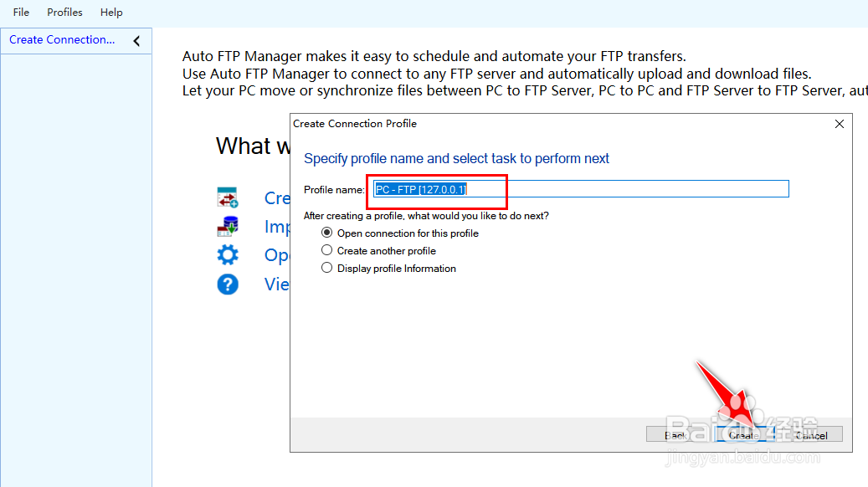Click the Create button in dialog
The image size is (868, 487).
click(743, 435)
